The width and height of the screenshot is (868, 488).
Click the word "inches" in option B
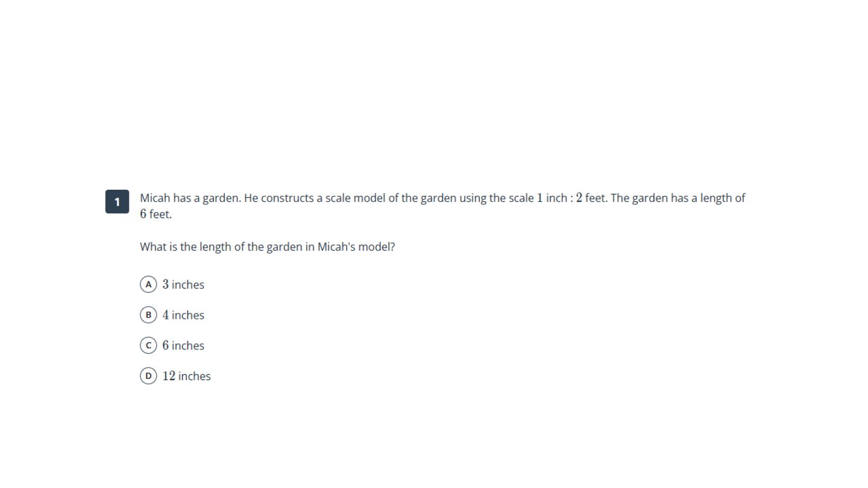188,315
